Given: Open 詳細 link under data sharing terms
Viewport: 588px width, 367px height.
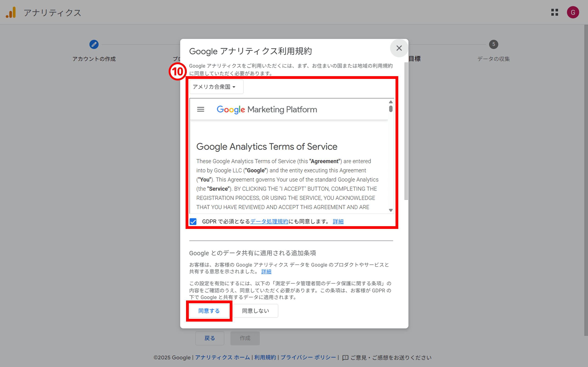Looking at the screenshot, I should point(266,272).
